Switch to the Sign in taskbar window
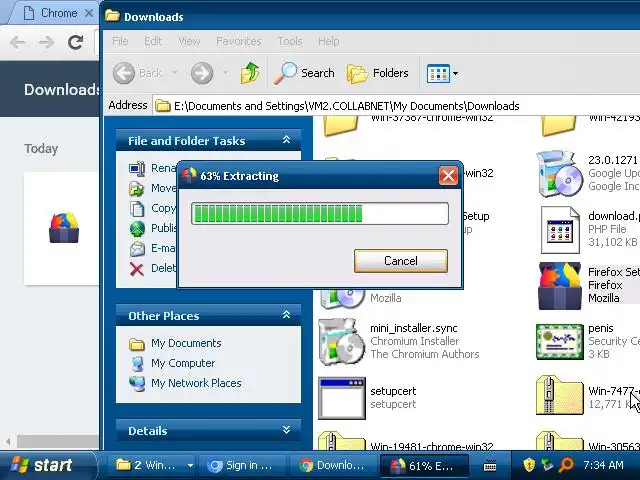 242,465
